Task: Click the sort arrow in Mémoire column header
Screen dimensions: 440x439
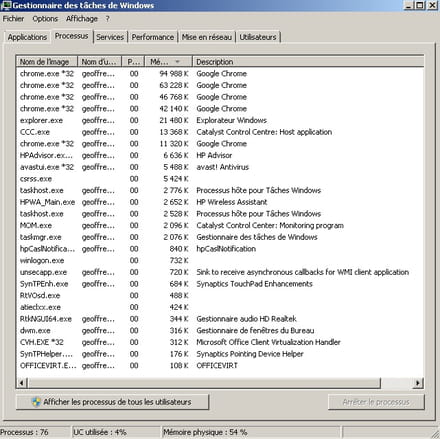Action: [x=177, y=62]
